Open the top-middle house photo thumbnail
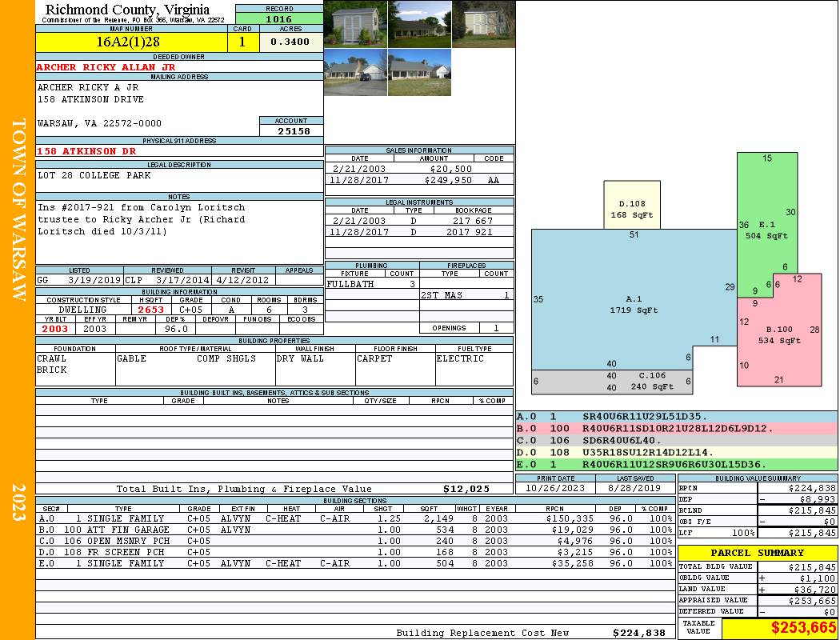The image size is (840, 640). tap(419, 24)
